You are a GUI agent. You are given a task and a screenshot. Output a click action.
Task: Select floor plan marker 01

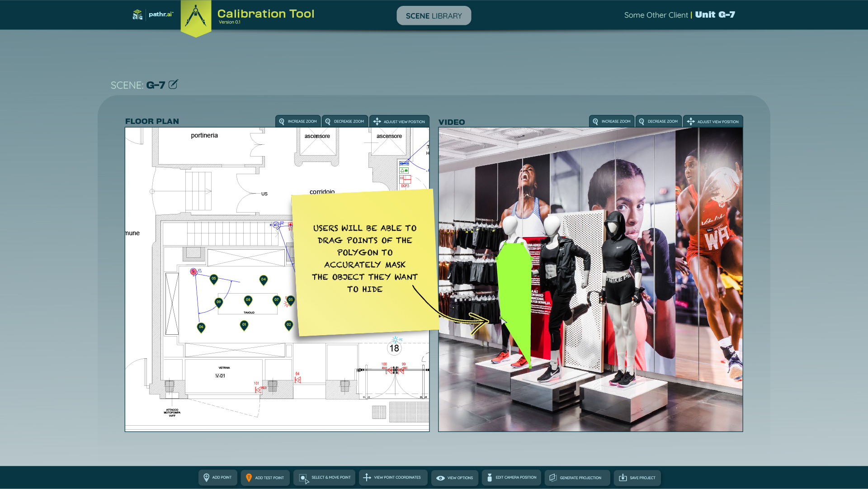pyautogui.click(x=244, y=325)
